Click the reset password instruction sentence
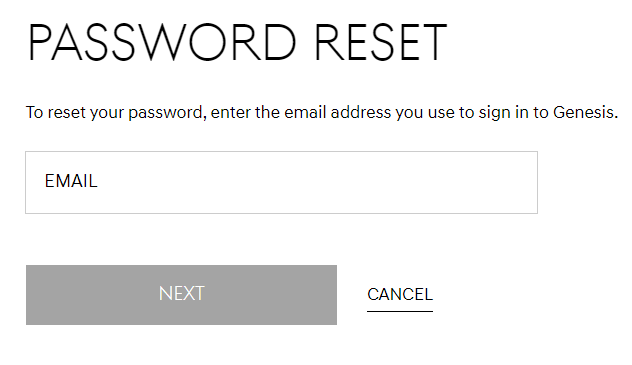This screenshot has width=632, height=365. coord(322,112)
